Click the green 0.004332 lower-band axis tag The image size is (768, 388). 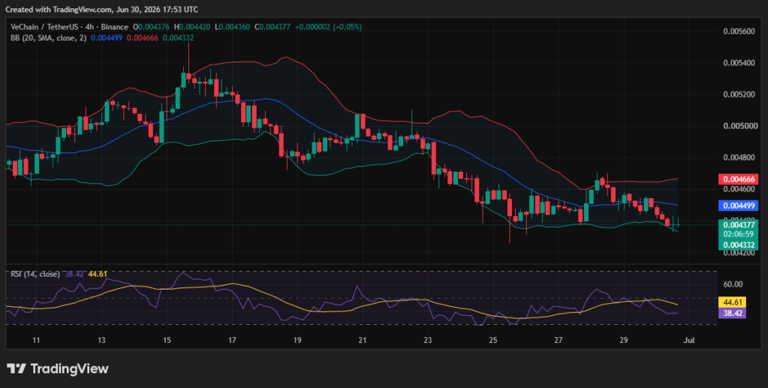tap(738, 245)
